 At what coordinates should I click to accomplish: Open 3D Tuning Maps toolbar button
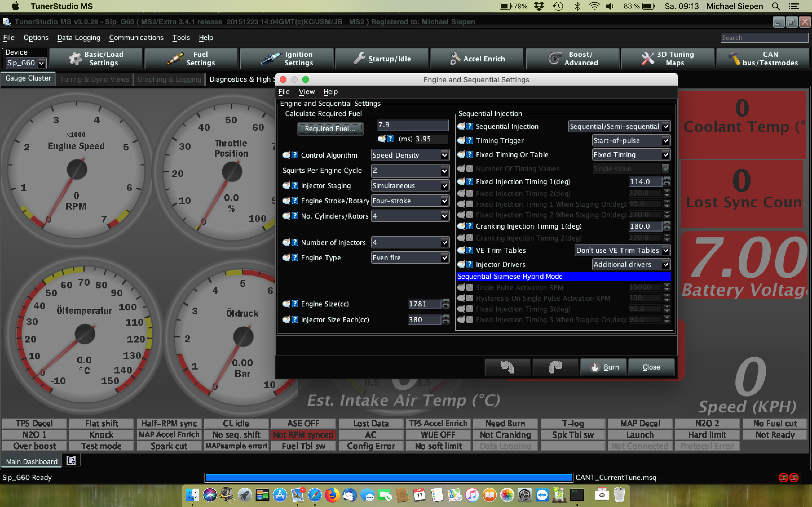[667, 59]
